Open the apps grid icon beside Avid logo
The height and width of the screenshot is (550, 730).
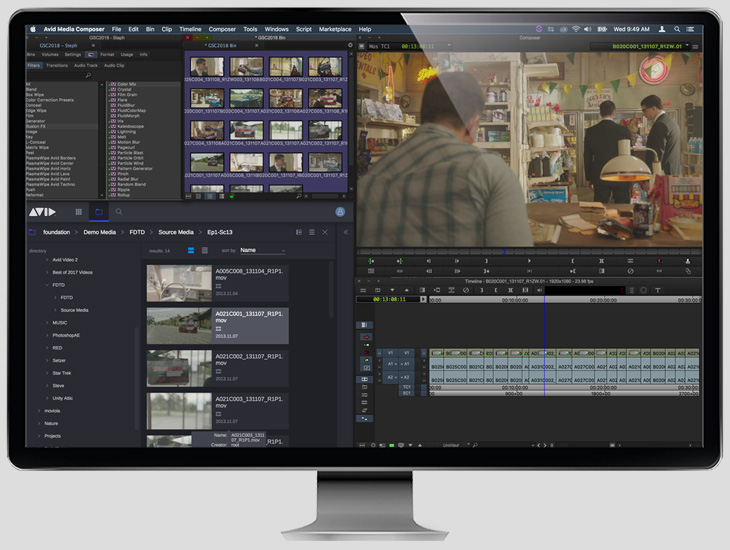click(x=78, y=212)
